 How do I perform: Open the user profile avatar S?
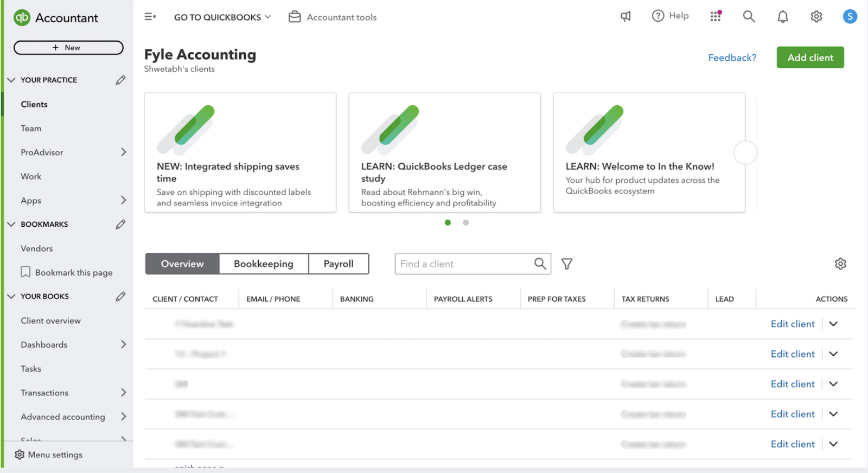[x=850, y=16]
